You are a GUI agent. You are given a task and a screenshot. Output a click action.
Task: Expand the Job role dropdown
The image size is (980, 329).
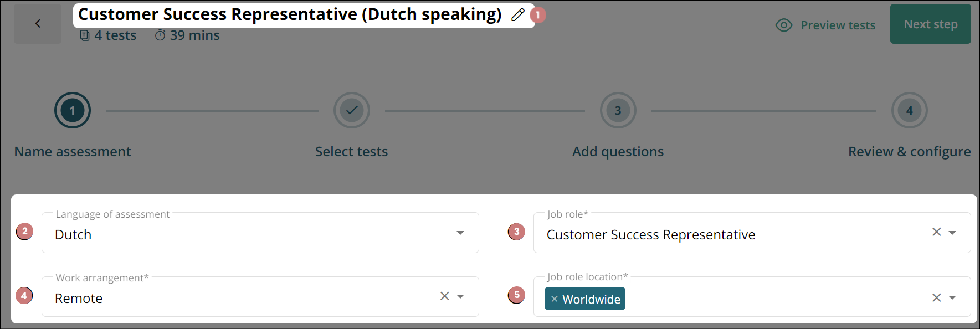pos(952,232)
